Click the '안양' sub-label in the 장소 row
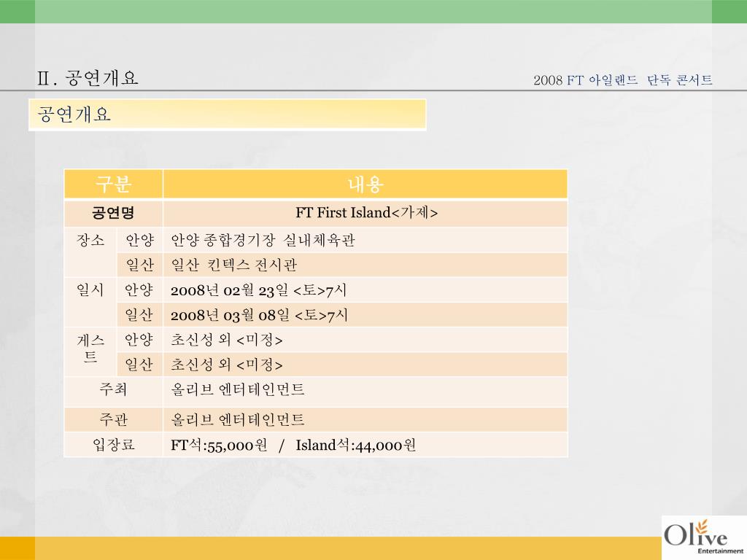The image size is (747, 560). pos(139,240)
